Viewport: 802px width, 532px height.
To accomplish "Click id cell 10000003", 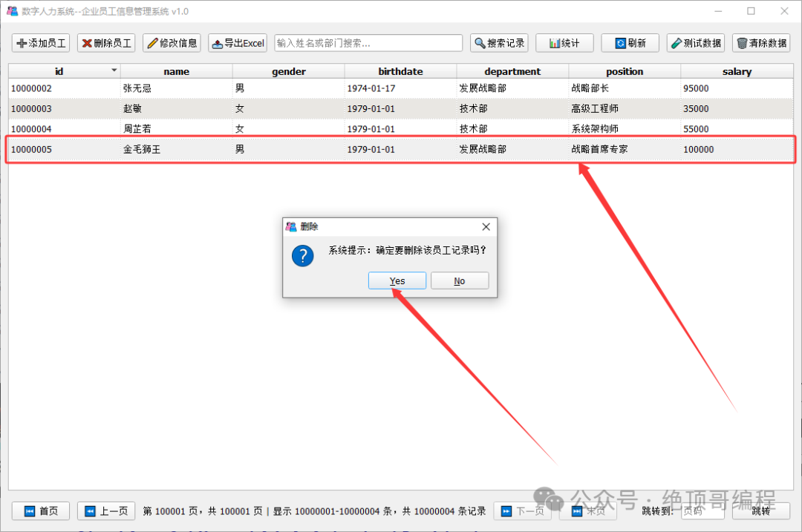I will pyautogui.click(x=65, y=109).
